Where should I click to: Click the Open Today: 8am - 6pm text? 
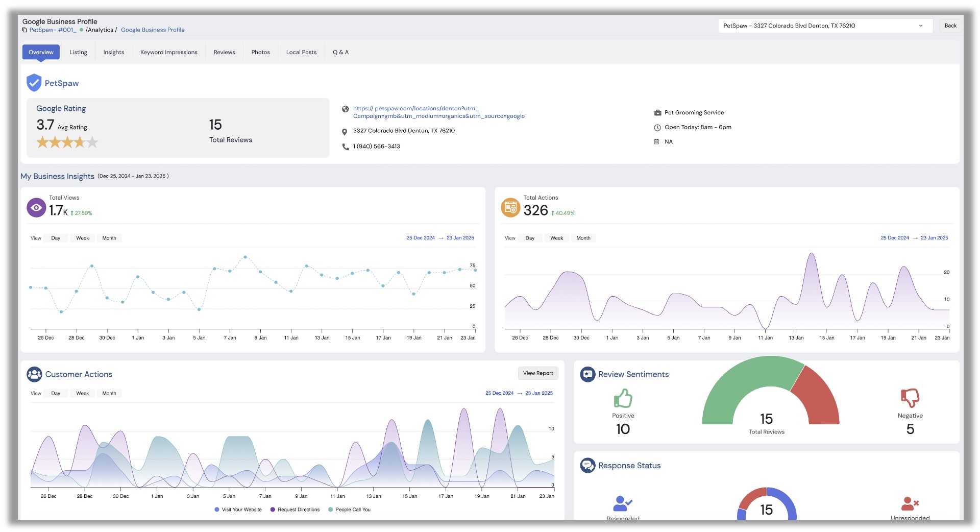point(698,128)
